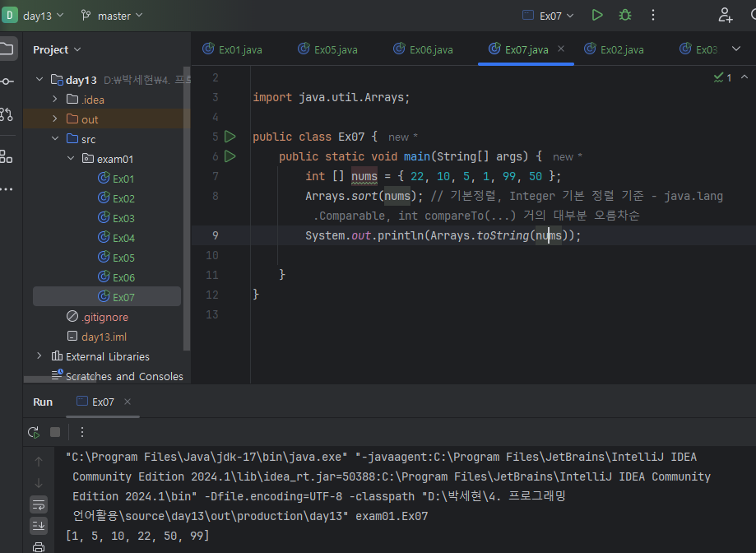Expand the External Libraries node

pyautogui.click(x=39, y=356)
